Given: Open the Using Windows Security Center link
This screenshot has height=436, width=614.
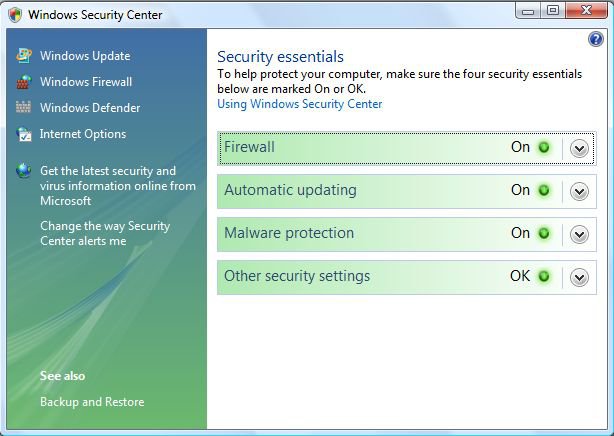Looking at the screenshot, I should pos(300,104).
